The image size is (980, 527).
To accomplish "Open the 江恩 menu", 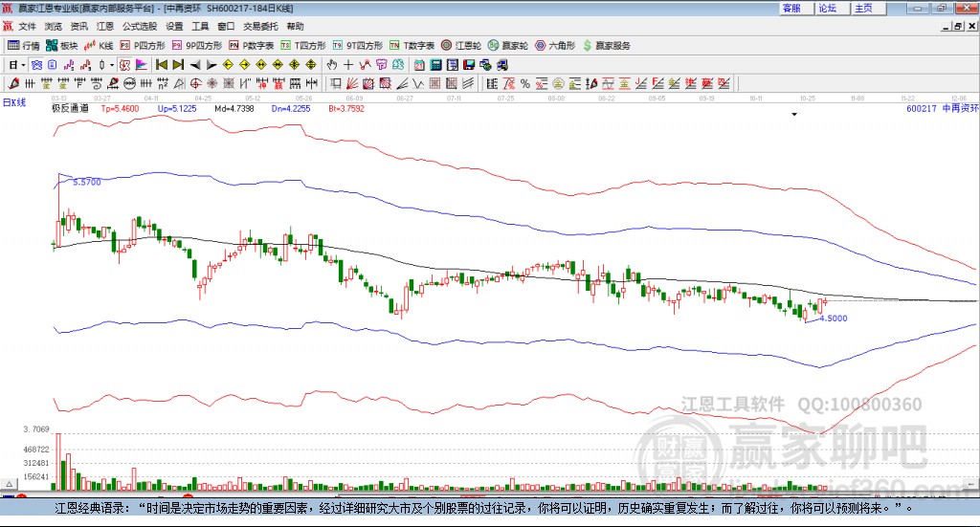I will [x=105, y=26].
